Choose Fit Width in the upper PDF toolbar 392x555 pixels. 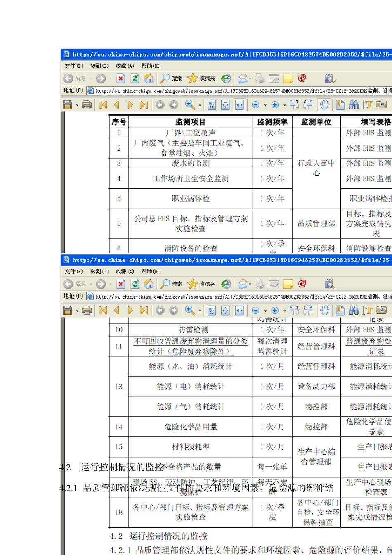click(239, 105)
